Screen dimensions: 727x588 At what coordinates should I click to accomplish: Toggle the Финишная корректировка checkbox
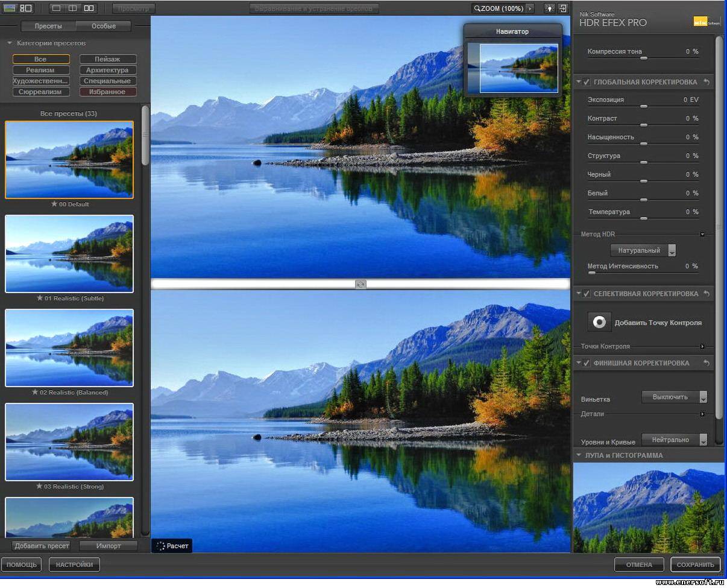click(x=587, y=363)
